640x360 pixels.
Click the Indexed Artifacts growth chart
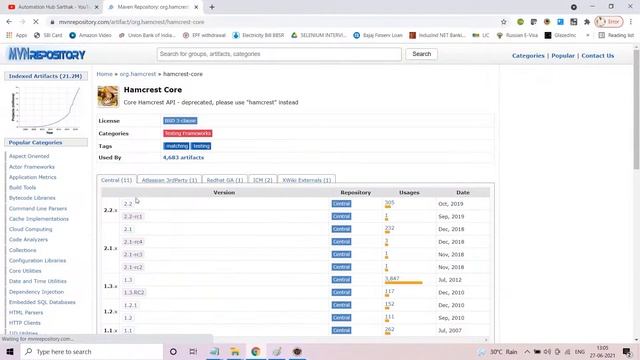pos(46,110)
